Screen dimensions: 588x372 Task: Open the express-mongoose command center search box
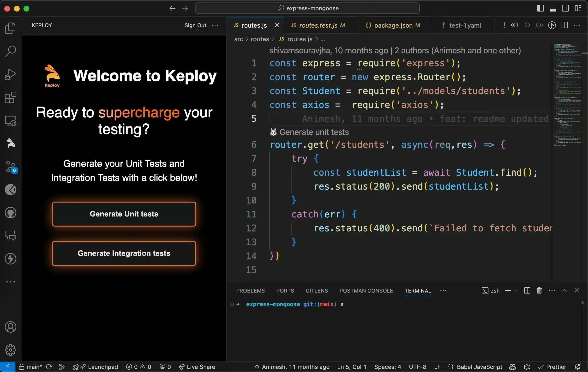[x=307, y=8]
